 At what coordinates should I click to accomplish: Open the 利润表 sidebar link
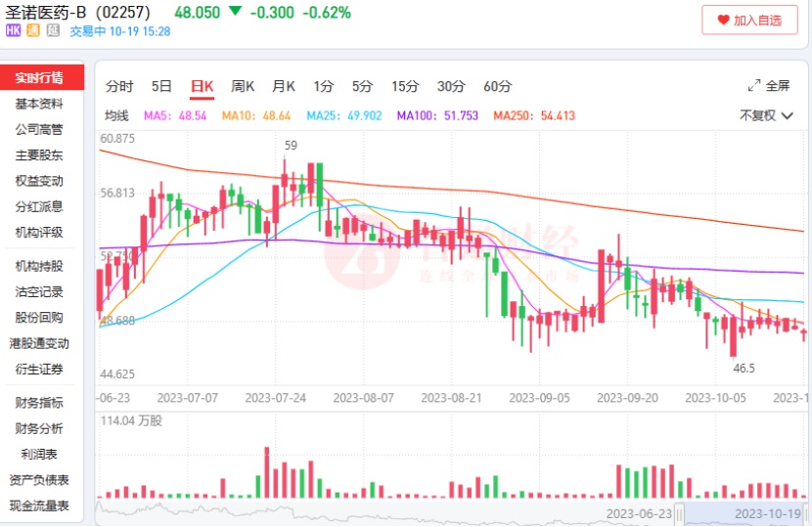[39, 454]
